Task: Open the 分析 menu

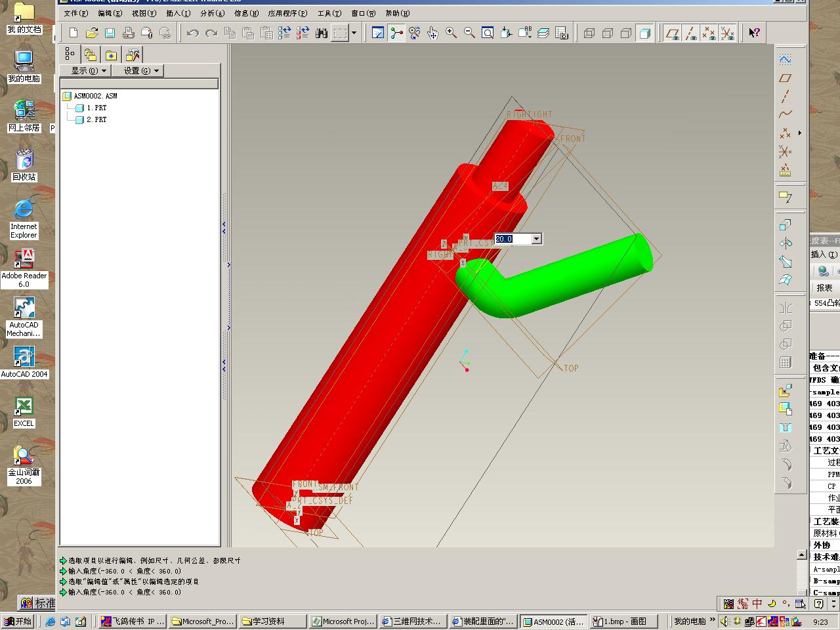Action: point(212,13)
